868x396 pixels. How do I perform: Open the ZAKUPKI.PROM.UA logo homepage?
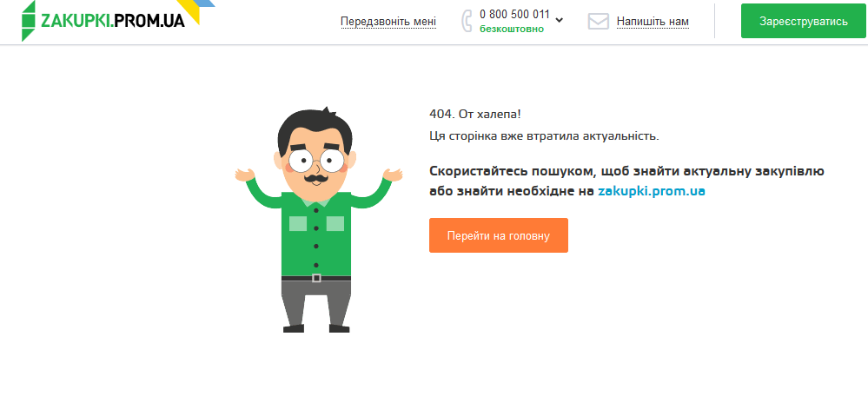click(103, 21)
